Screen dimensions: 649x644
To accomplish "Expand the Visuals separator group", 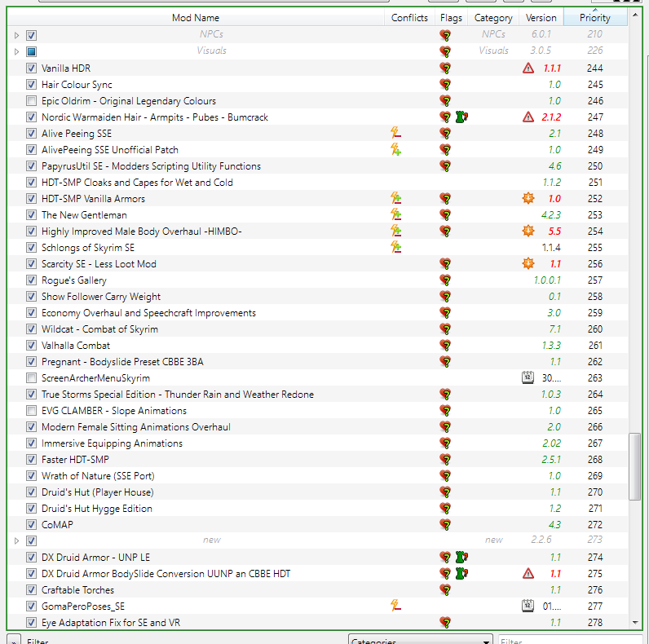I will pyautogui.click(x=16, y=51).
